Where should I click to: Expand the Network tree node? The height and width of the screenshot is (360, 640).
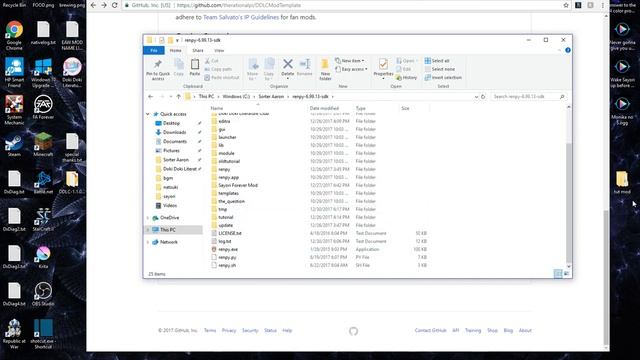(148, 242)
